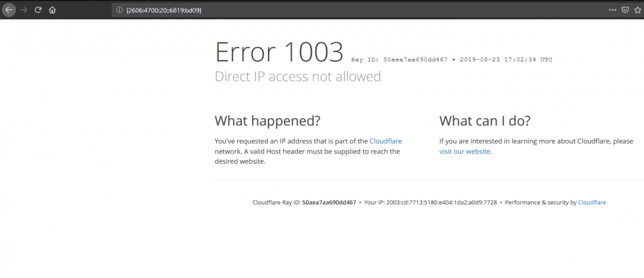The height and width of the screenshot is (278, 644).
Task: Click the 'Direct IP access not allowed' subtitle
Action: [298, 77]
